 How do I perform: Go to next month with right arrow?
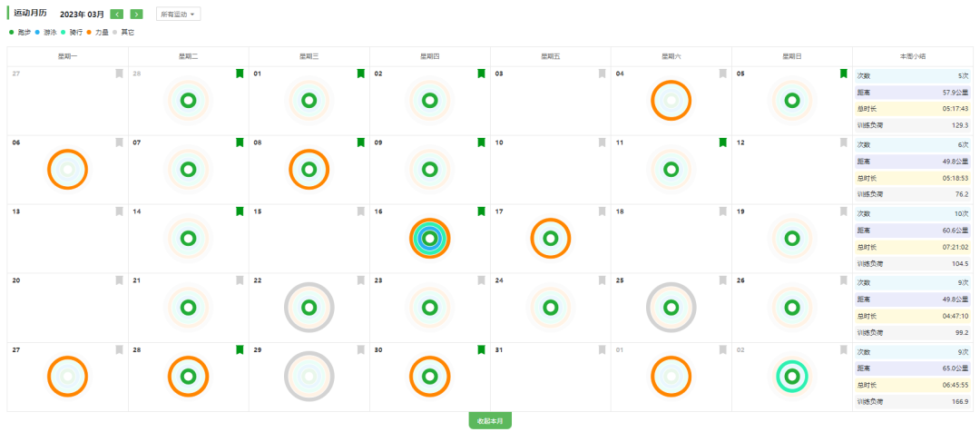click(136, 14)
